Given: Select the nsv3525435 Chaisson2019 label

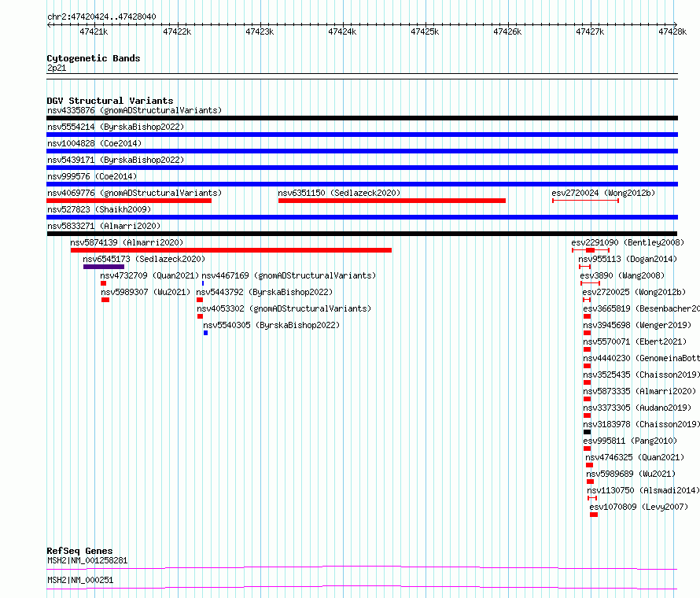Looking at the screenshot, I should (642, 375).
